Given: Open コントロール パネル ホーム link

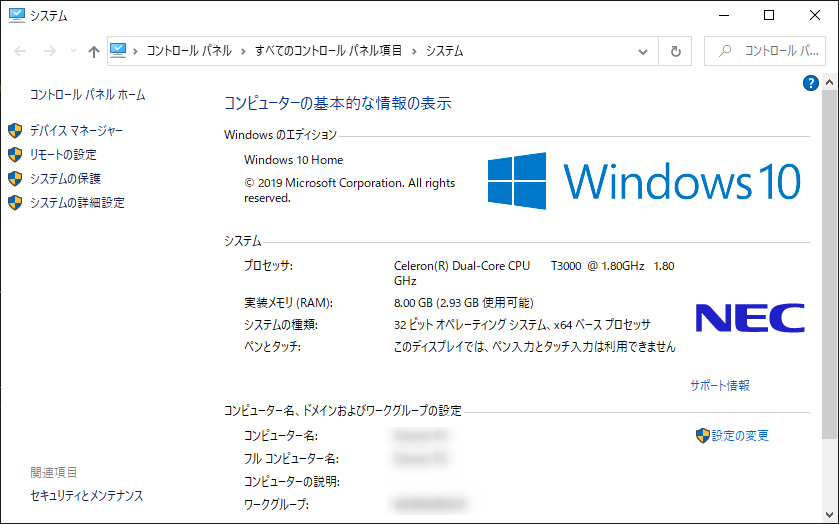Looking at the screenshot, I should click(87, 95).
